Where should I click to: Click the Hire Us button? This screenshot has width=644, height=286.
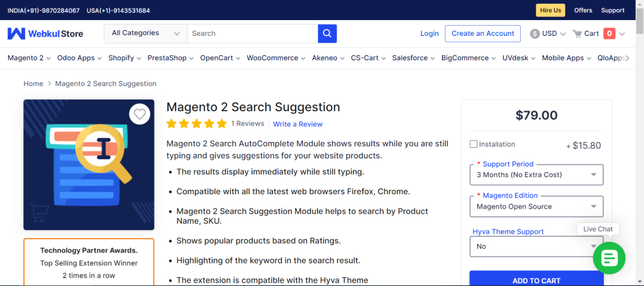tap(550, 10)
